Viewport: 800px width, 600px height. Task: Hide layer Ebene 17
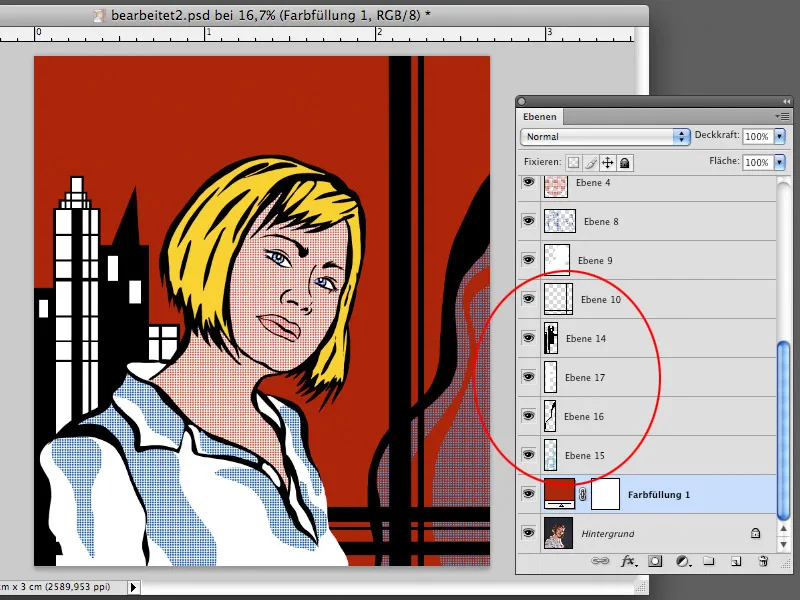pos(529,377)
